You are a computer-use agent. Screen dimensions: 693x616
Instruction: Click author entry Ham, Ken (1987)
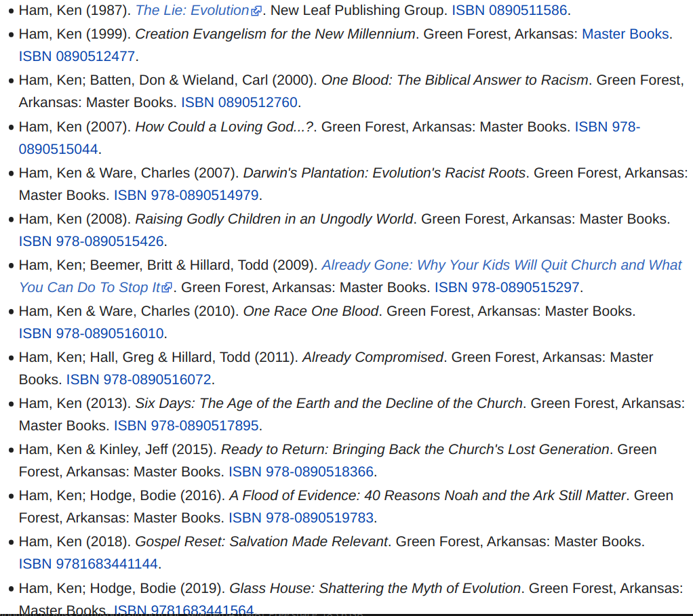[75, 10]
